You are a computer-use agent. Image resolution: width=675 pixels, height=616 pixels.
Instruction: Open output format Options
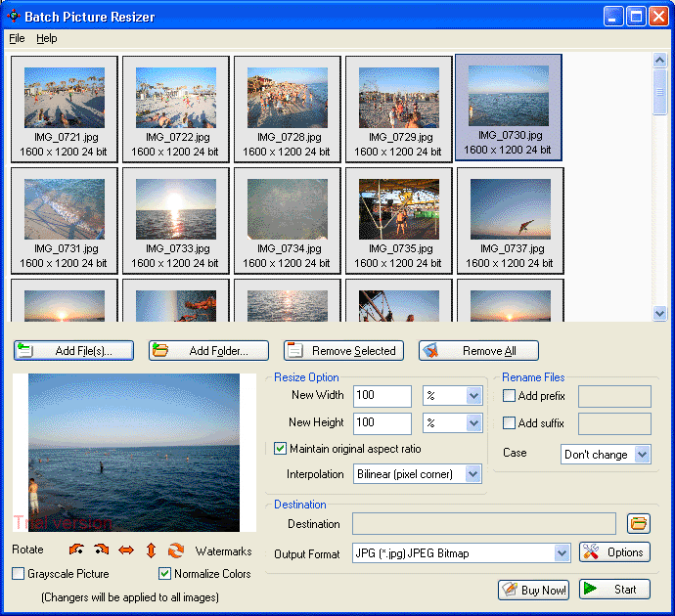click(x=614, y=552)
